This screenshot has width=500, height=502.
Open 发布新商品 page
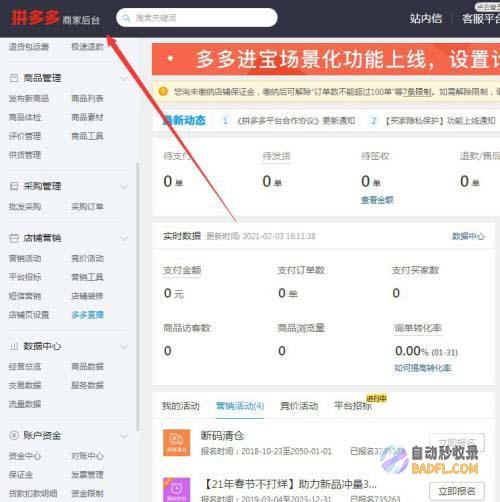[29, 98]
